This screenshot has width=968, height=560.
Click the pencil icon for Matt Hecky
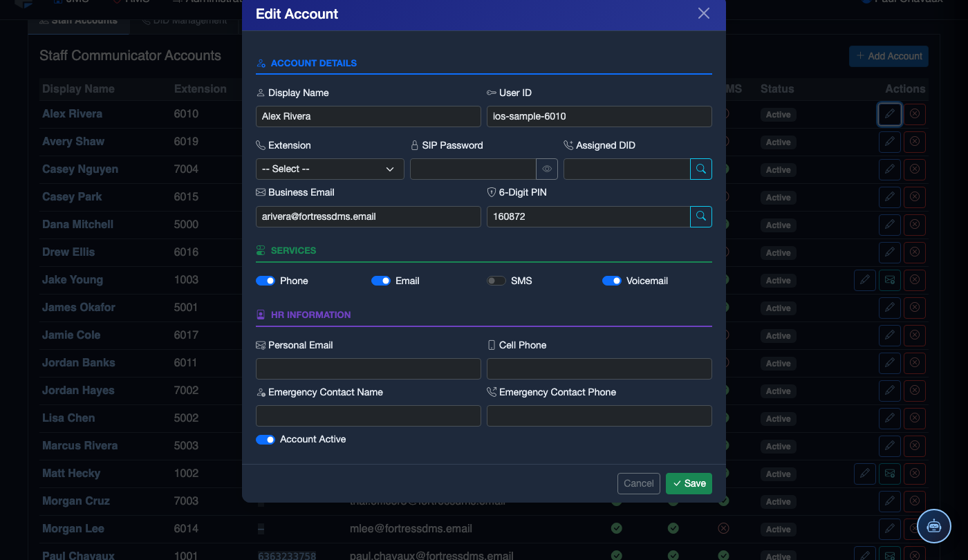pos(865,474)
